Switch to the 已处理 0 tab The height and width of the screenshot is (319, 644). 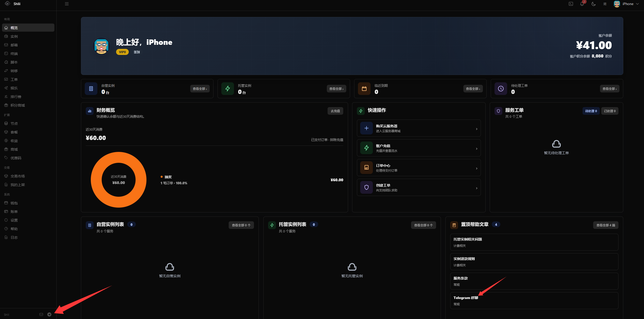click(x=610, y=111)
